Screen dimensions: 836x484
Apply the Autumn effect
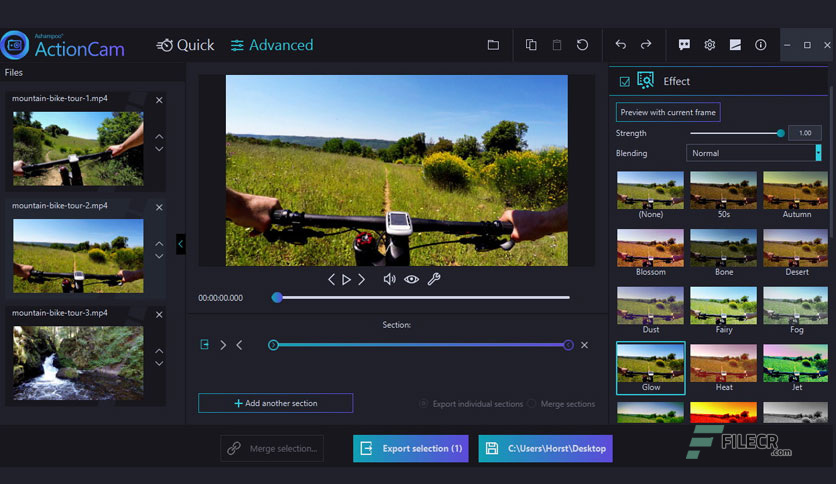coord(796,195)
